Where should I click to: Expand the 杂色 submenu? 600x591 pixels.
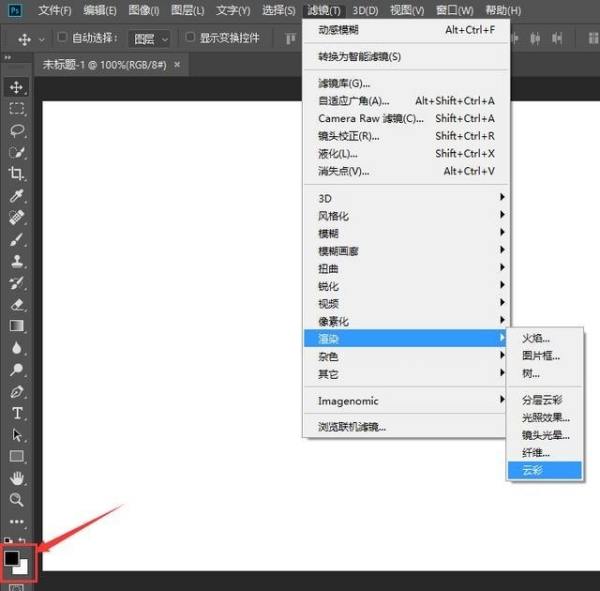point(405,356)
